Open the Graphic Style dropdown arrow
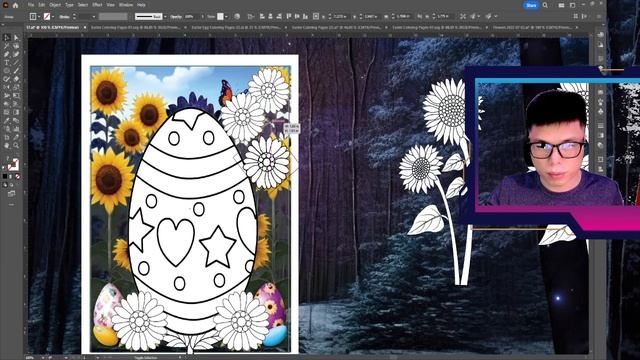The width and height of the screenshot is (640, 360). tap(226, 16)
